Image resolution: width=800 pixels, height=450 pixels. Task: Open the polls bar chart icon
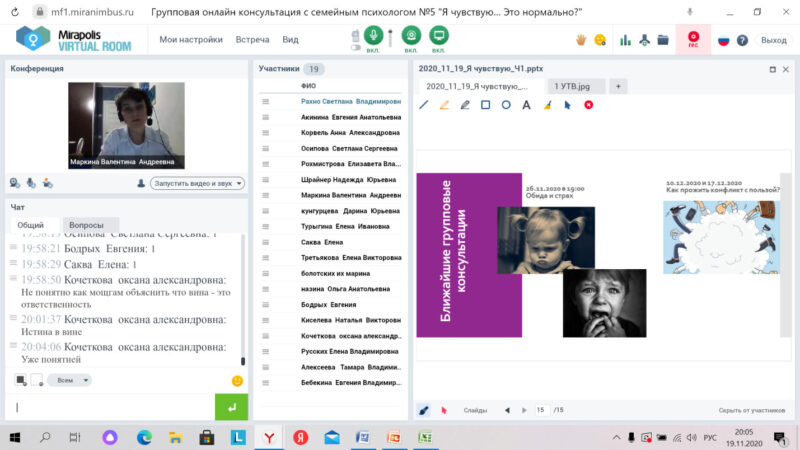(x=626, y=40)
